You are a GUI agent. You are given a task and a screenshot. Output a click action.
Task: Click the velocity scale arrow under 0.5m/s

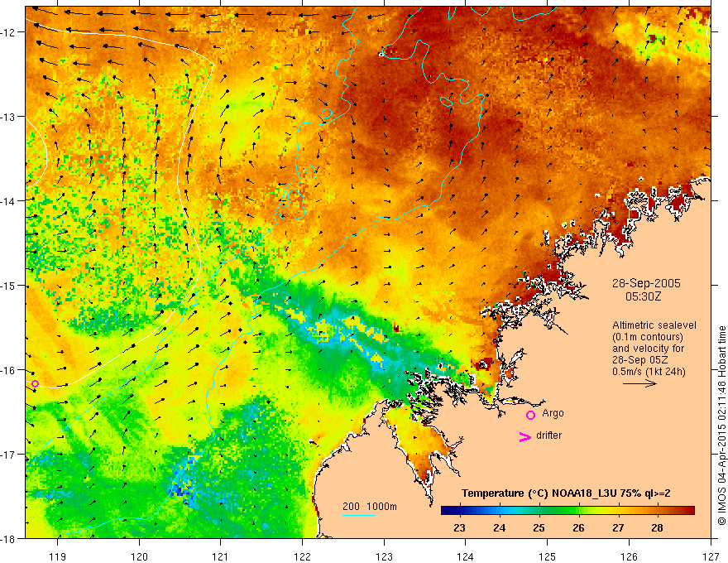(639, 383)
